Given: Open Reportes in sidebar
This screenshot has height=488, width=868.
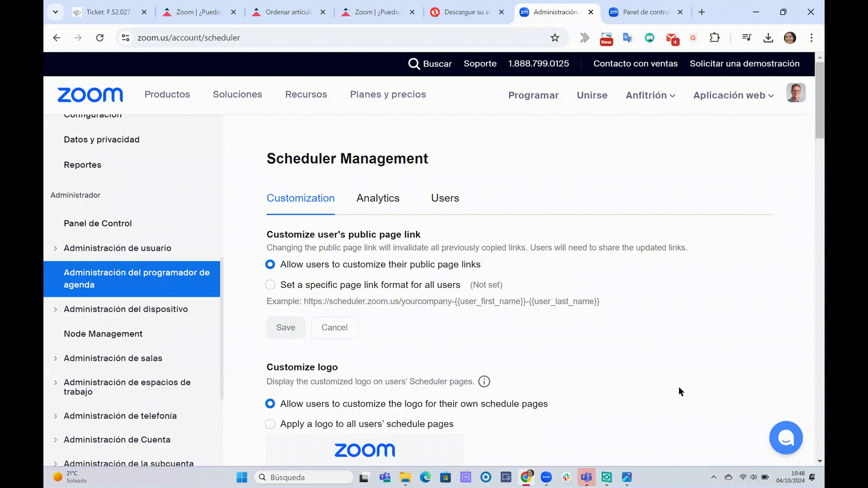Looking at the screenshot, I should pos(82,165).
